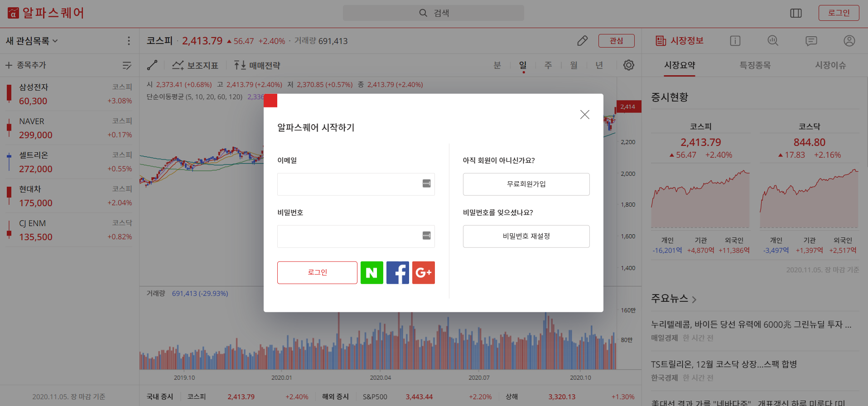Open TS트릴리온 코스닥 상장 news headline

point(724,364)
